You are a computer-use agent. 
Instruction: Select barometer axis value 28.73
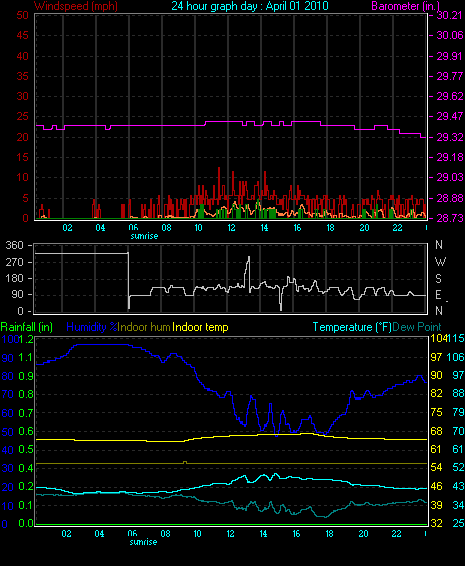pyautogui.click(x=449, y=218)
